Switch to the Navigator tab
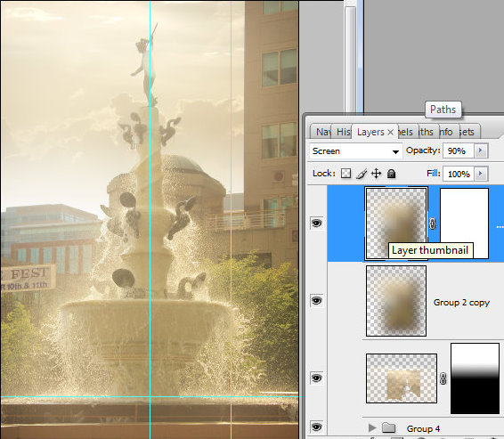The height and width of the screenshot is (439, 504). (x=321, y=132)
